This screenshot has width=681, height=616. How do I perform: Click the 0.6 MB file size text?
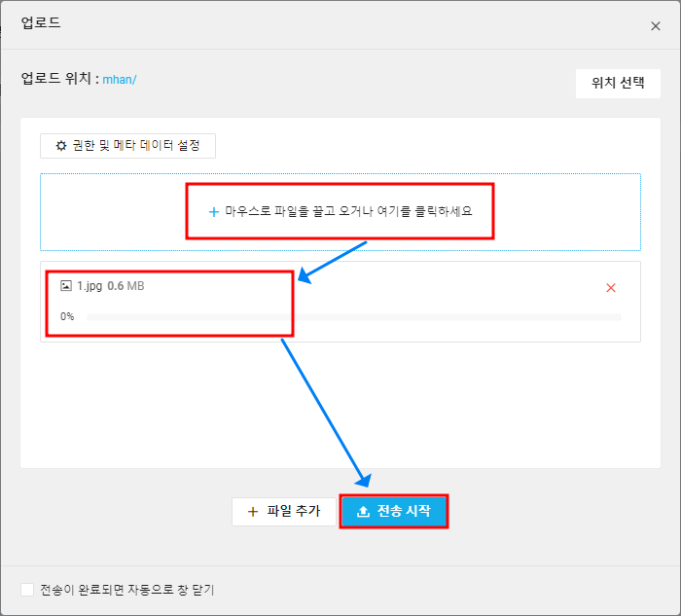pyautogui.click(x=125, y=286)
